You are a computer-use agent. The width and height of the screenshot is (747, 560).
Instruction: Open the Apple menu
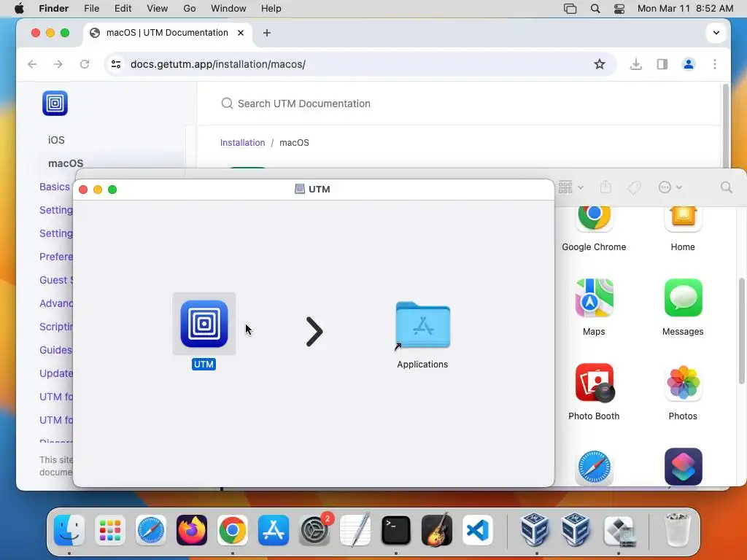coord(20,9)
